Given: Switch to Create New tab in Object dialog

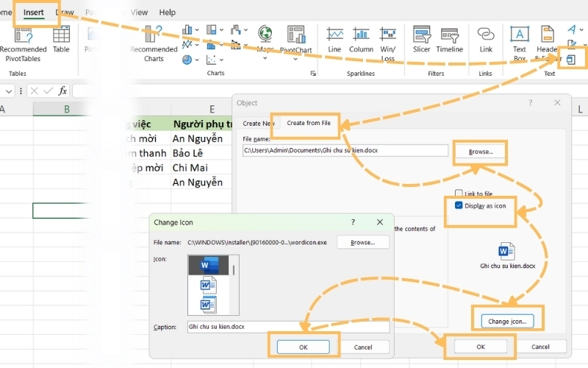Looking at the screenshot, I should [259, 123].
